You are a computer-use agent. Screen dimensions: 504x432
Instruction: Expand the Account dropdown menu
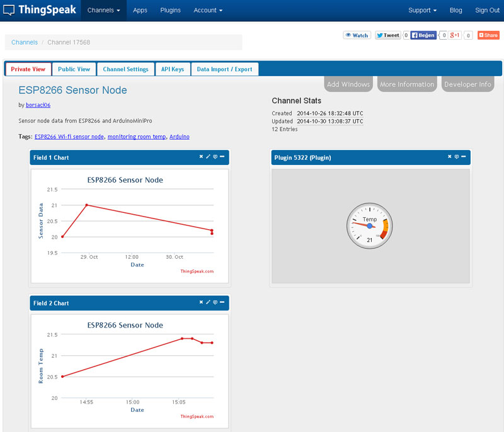(208, 10)
